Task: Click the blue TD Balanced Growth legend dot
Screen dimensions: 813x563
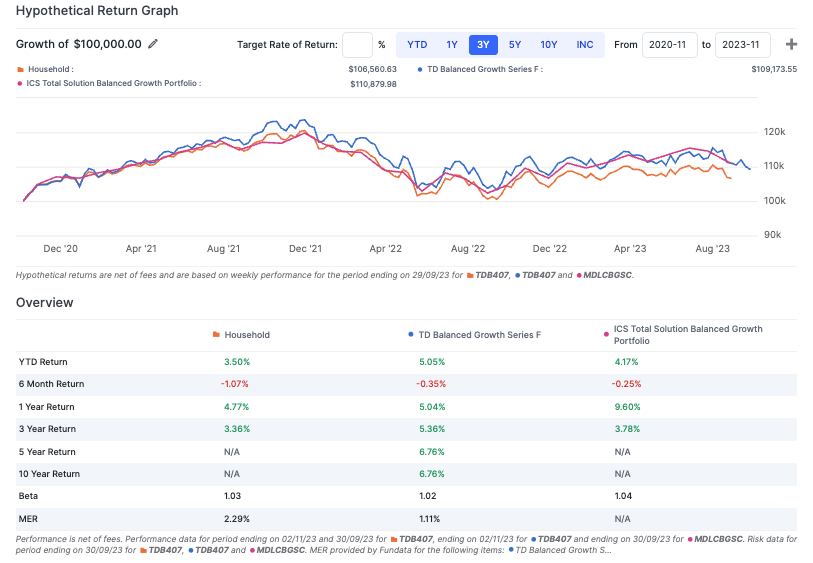Action: click(x=420, y=69)
